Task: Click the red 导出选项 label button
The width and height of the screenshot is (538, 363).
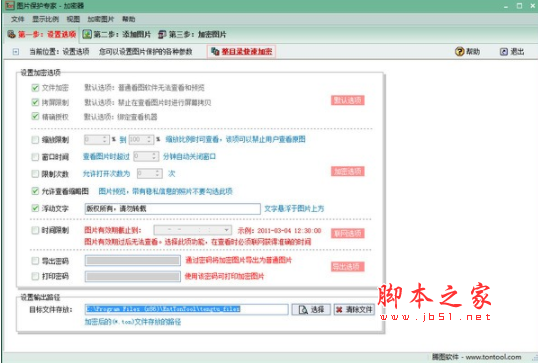Action: (x=348, y=267)
